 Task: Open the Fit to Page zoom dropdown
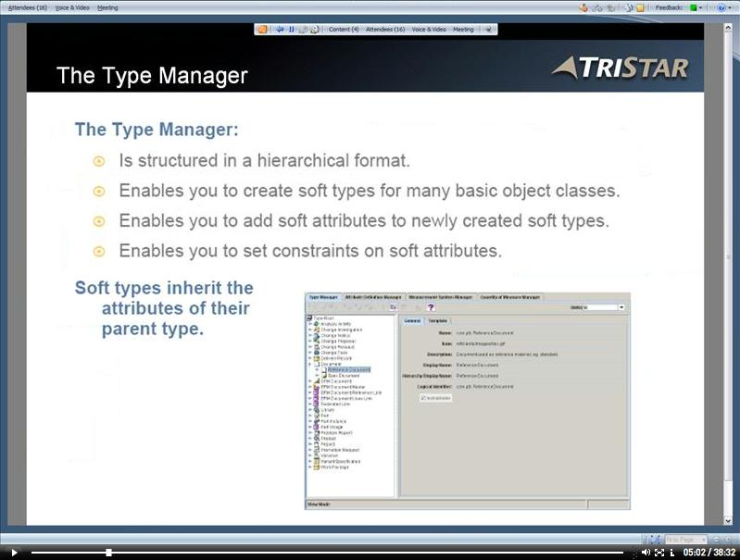[684, 539]
